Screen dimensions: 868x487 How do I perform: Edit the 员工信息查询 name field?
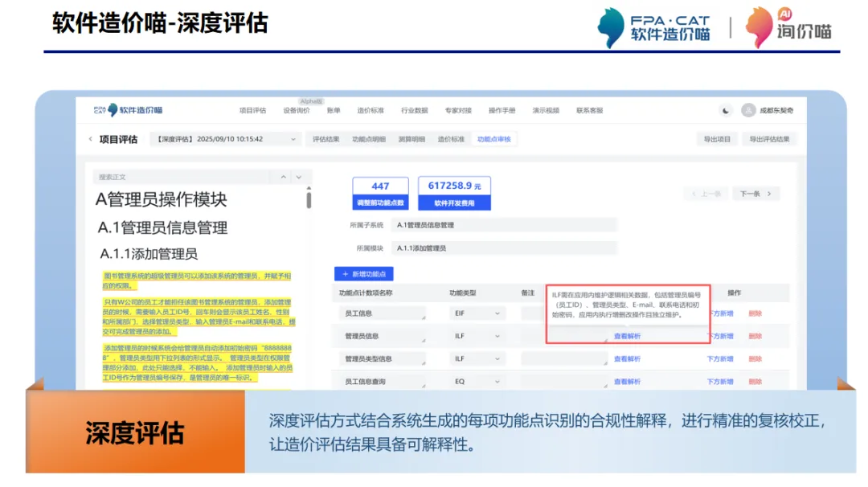tap(383, 381)
